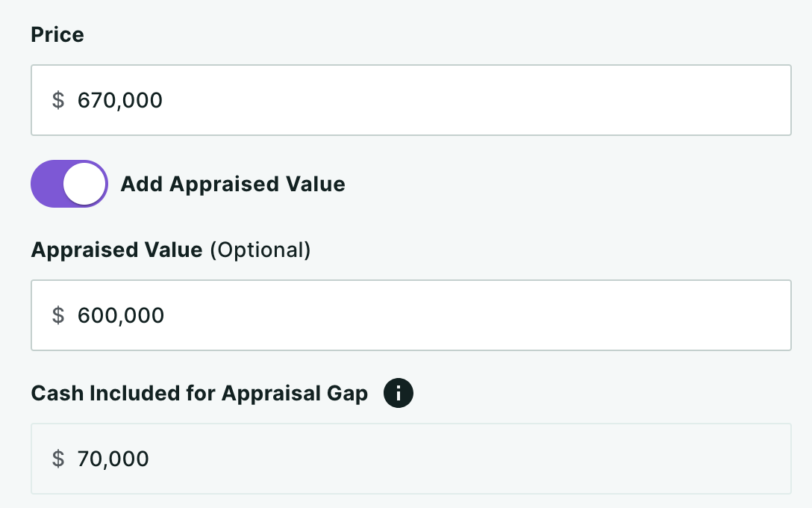Click the purple track of the toggle switch

click(x=46, y=184)
